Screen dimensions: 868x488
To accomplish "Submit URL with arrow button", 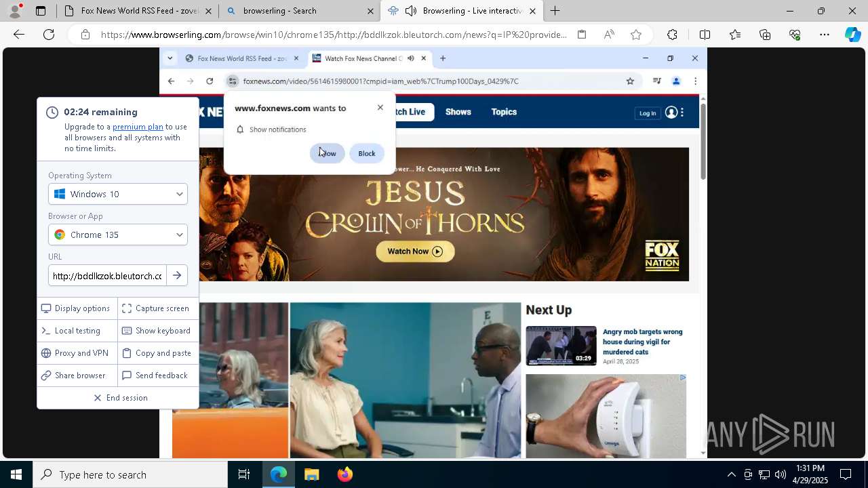I will coord(177,276).
